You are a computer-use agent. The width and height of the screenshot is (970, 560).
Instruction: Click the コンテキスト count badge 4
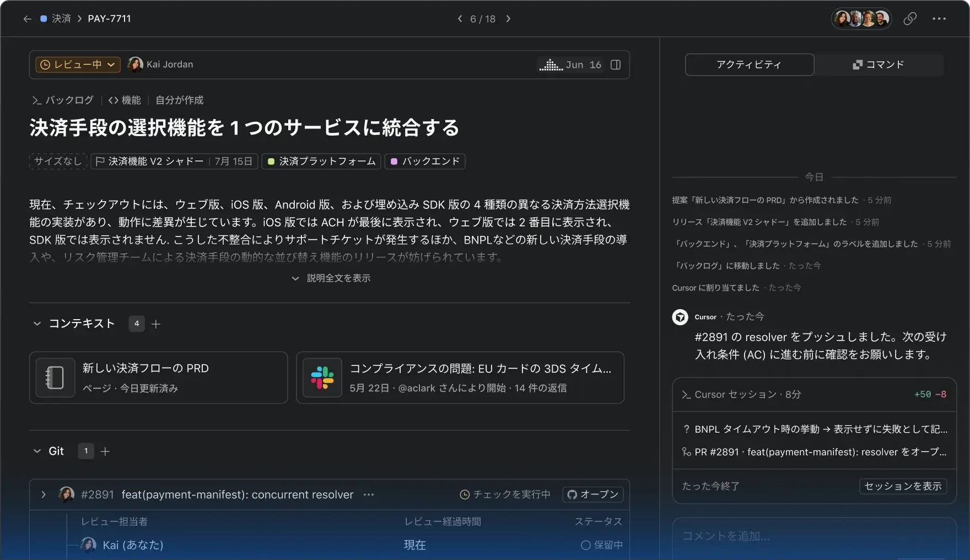[x=137, y=324]
